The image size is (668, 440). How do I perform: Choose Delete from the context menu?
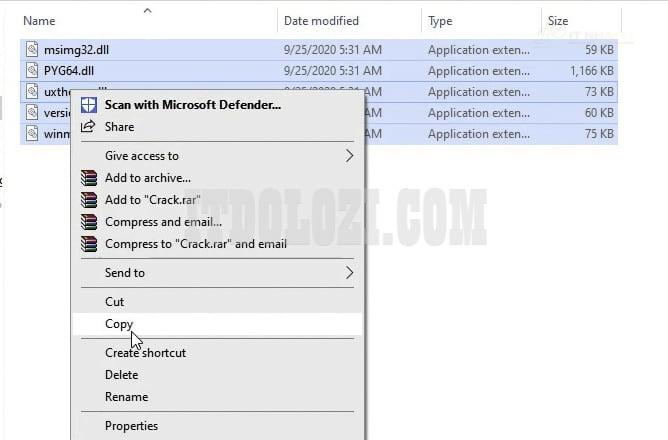pos(121,375)
